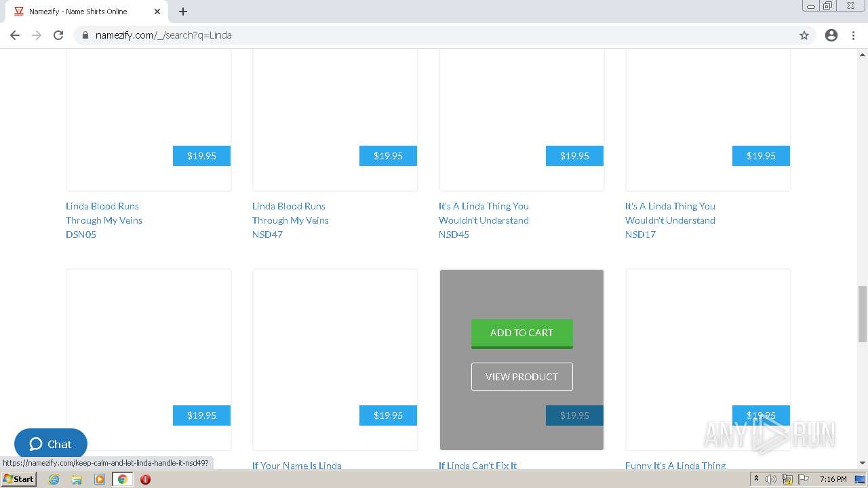The height and width of the screenshot is (488, 868).
Task: Open It's A Linda Thing NSD17 link
Action: click(670, 220)
